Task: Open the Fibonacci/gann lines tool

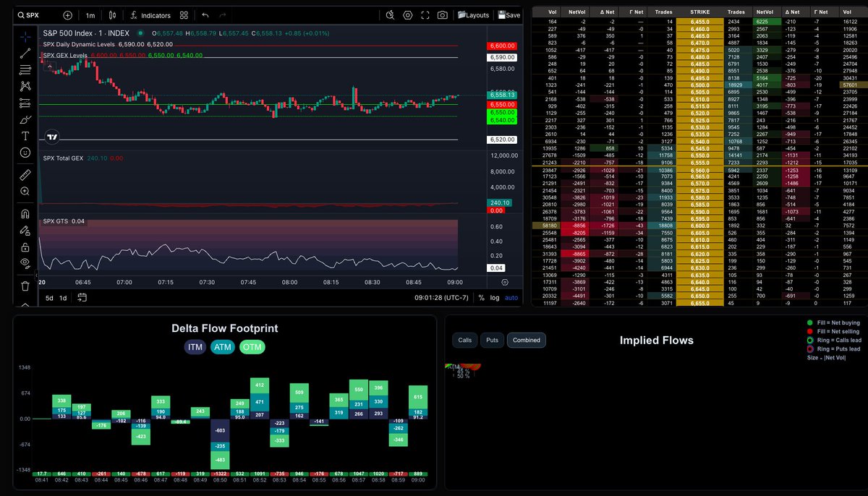Action: click(x=25, y=69)
